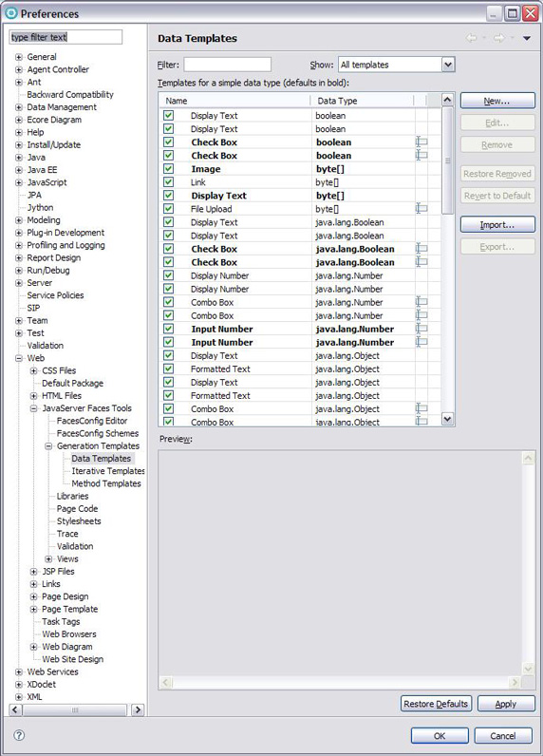The height and width of the screenshot is (756, 543).
Task: Click the template list vertical scrollbar thumb
Action: 447,161
